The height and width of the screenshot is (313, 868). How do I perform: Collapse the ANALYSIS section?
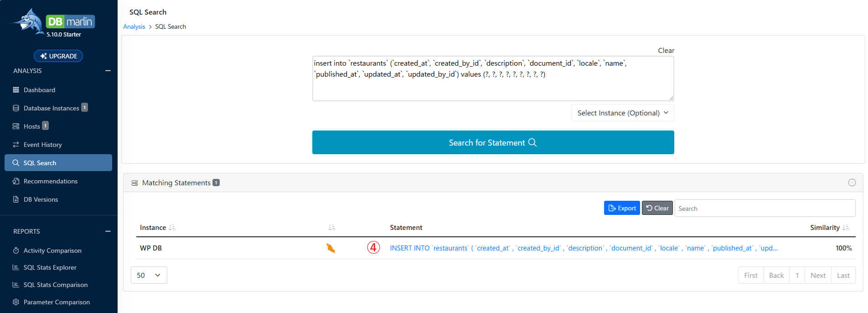coord(108,71)
